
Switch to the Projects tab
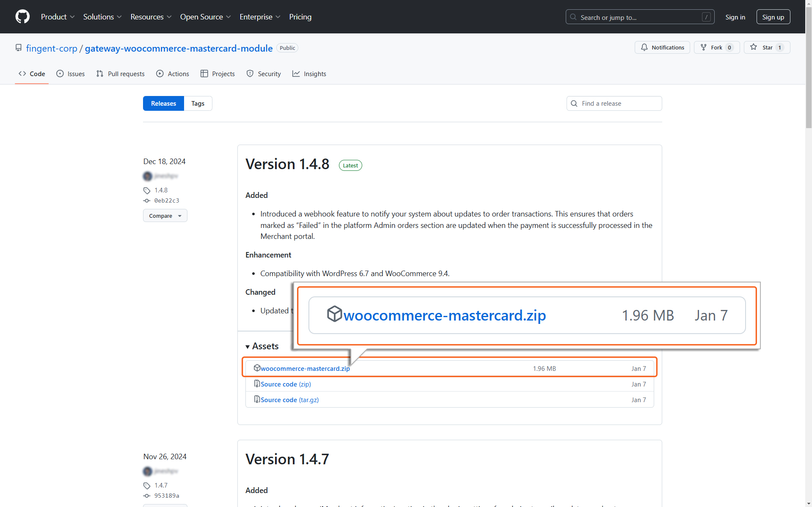pyautogui.click(x=217, y=74)
